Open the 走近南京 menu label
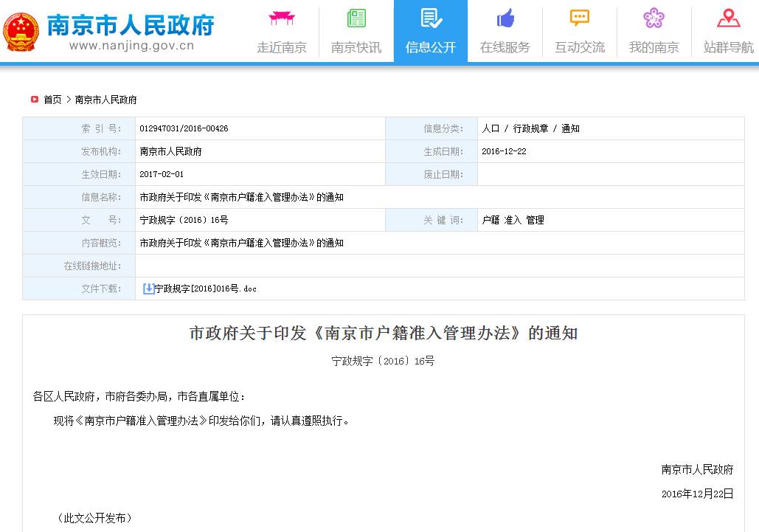 click(x=282, y=47)
